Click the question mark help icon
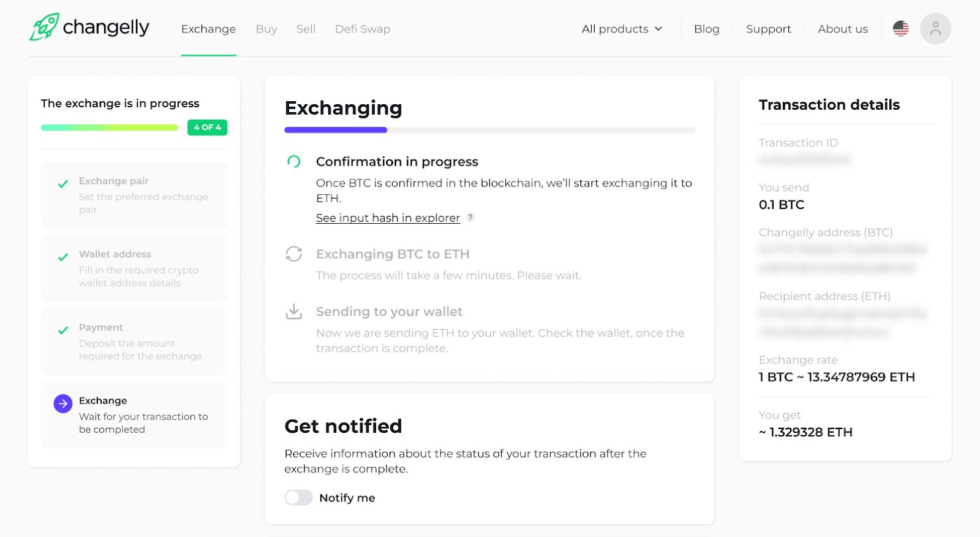The width and height of the screenshot is (980, 537). [x=470, y=218]
